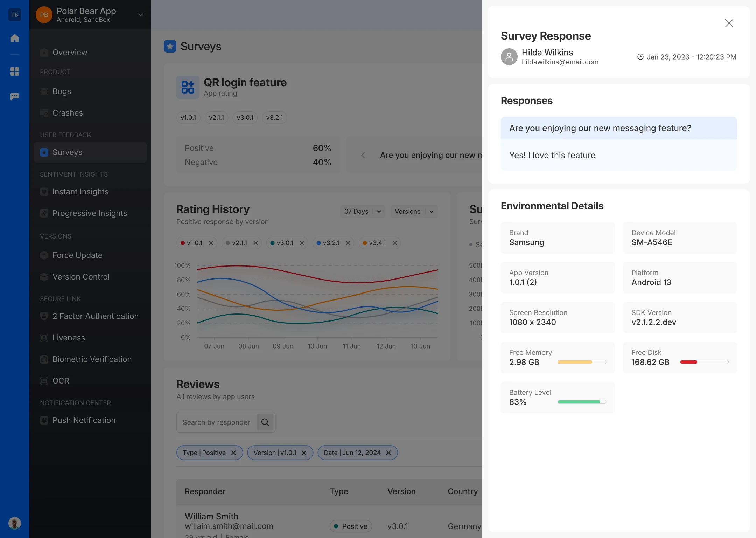The width and height of the screenshot is (756, 538).
Task: Remove the v3.2.1 series chip from chart
Action: pyautogui.click(x=348, y=243)
